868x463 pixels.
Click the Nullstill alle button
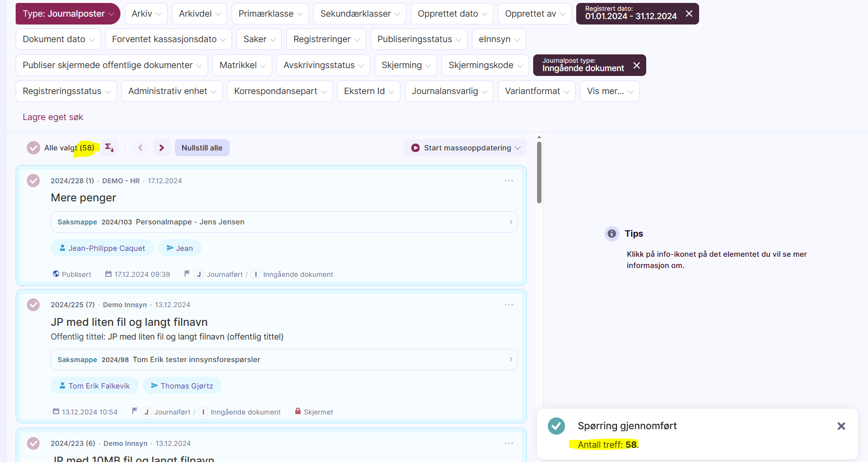(x=202, y=147)
